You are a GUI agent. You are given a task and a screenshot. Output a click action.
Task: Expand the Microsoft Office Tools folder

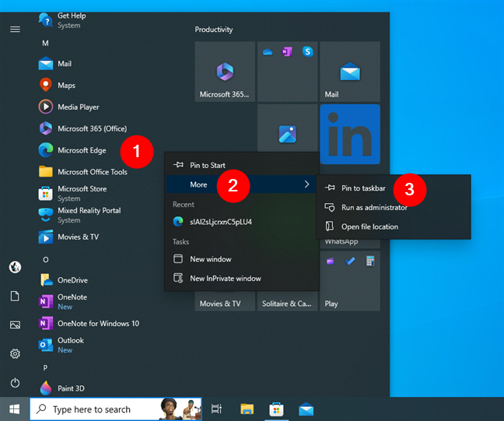click(x=92, y=172)
